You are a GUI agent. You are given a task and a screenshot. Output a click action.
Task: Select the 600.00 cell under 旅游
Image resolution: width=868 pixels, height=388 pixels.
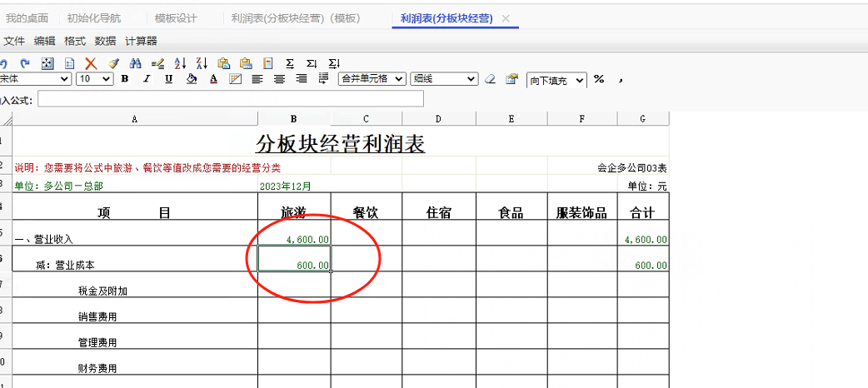(x=294, y=259)
